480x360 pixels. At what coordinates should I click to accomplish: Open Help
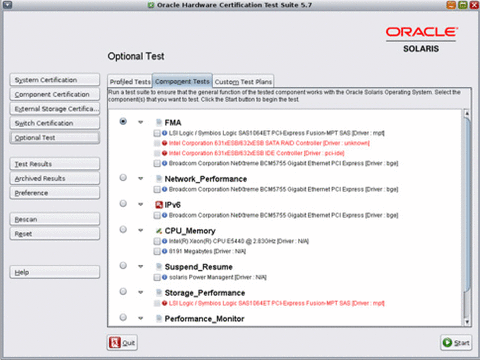(55, 272)
